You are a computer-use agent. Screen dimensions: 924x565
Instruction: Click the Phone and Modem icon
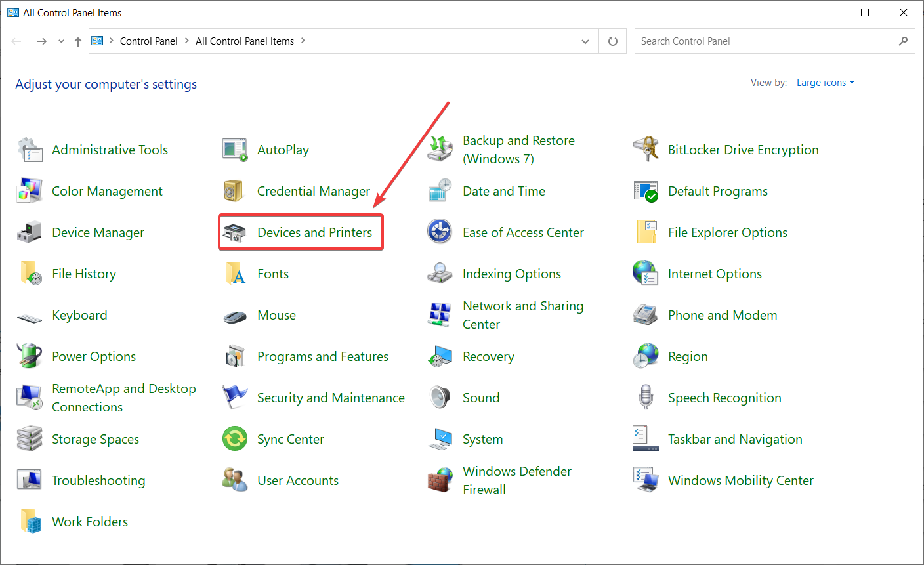pos(646,315)
